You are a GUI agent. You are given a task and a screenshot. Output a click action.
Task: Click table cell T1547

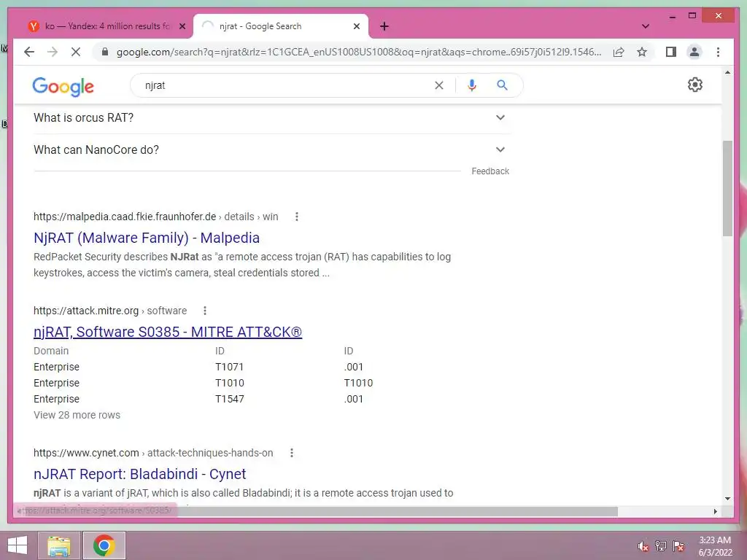click(x=230, y=399)
